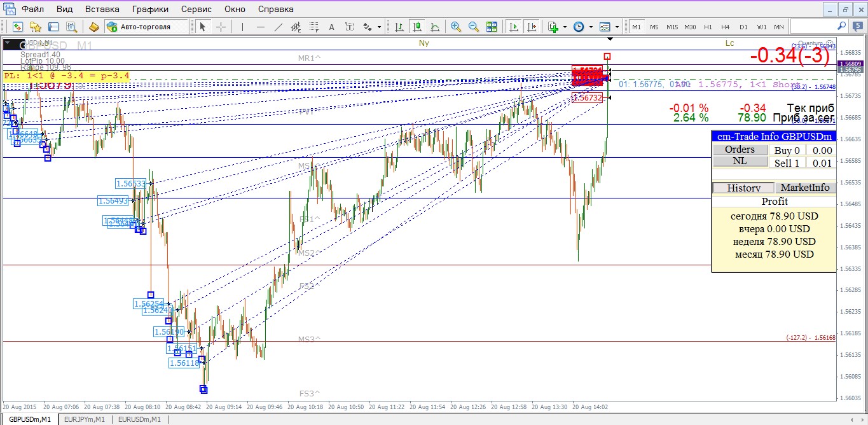868x425 pixels.
Task: Select the W1 timeframe
Action: click(761, 27)
